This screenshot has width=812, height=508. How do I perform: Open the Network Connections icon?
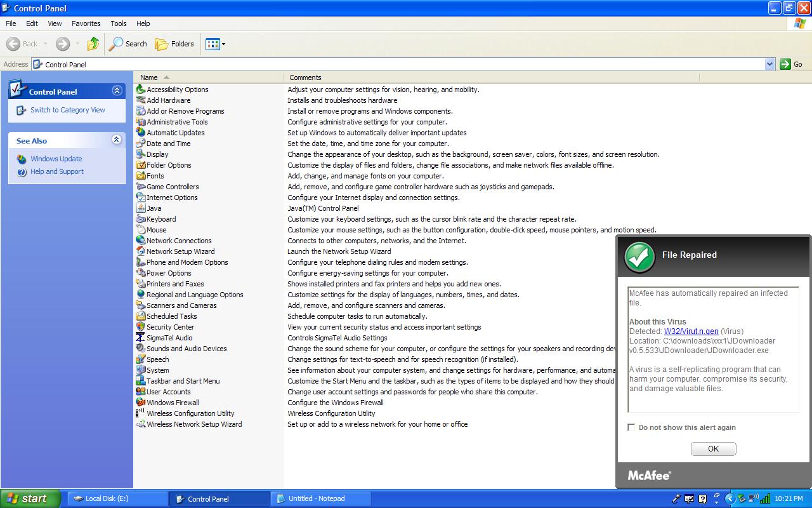[141, 241]
